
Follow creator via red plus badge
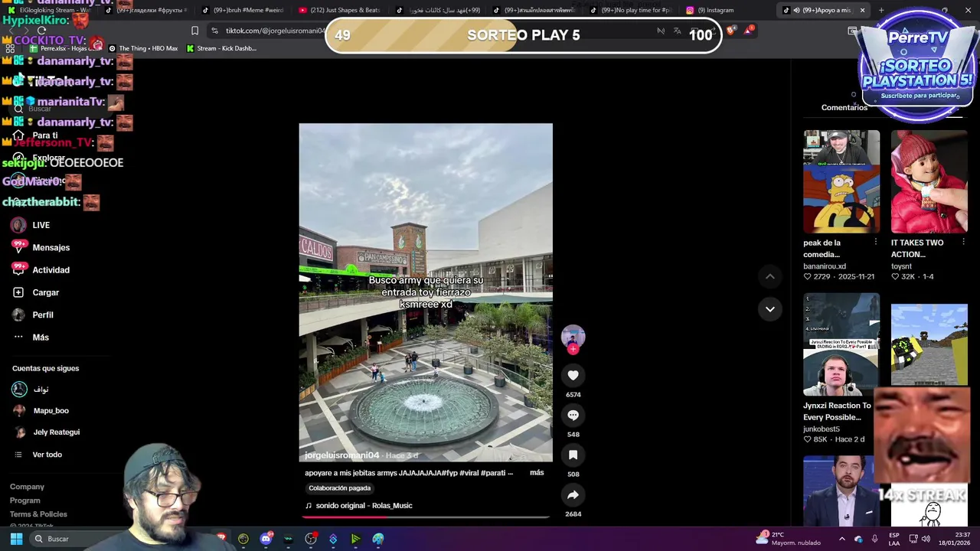573,349
